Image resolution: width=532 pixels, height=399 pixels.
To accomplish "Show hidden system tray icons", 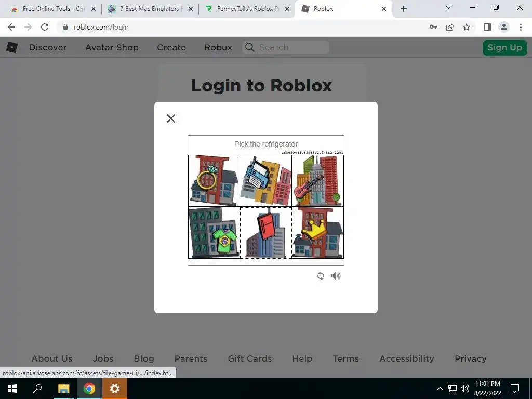I will click(440, 389).
